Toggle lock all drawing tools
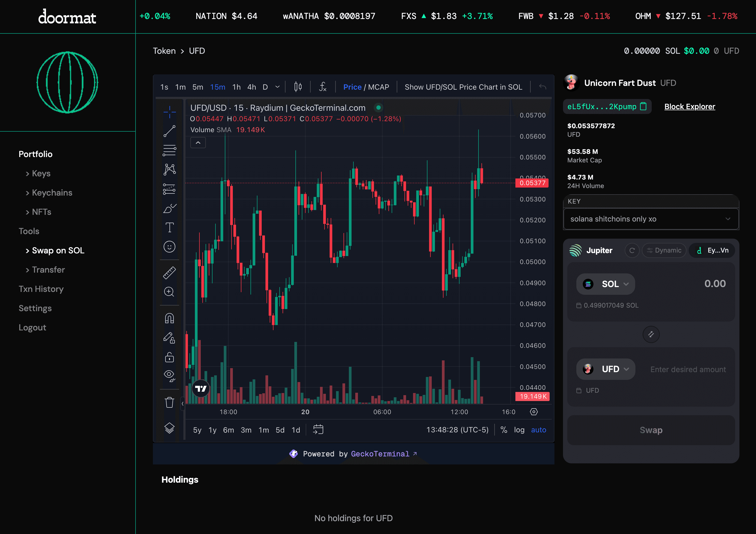This screenshot has width=756, height=534. 169,357
